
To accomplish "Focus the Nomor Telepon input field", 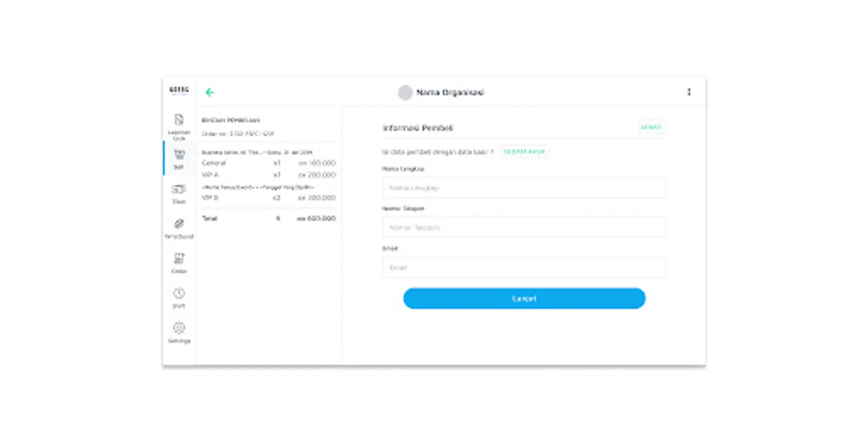I will 524,228.
